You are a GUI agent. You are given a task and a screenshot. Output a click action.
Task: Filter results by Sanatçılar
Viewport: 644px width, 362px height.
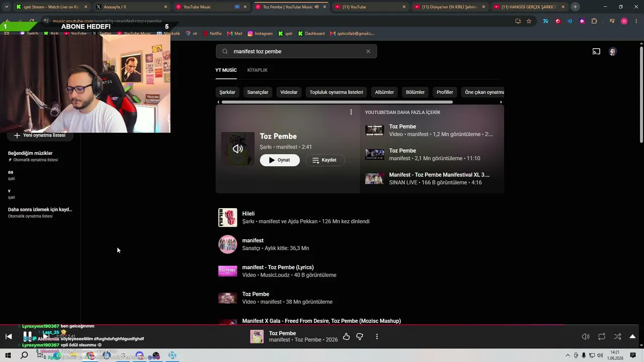(258, 93)
